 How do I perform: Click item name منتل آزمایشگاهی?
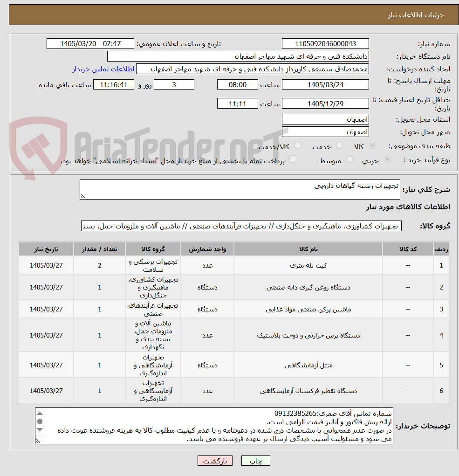(308, 365)
